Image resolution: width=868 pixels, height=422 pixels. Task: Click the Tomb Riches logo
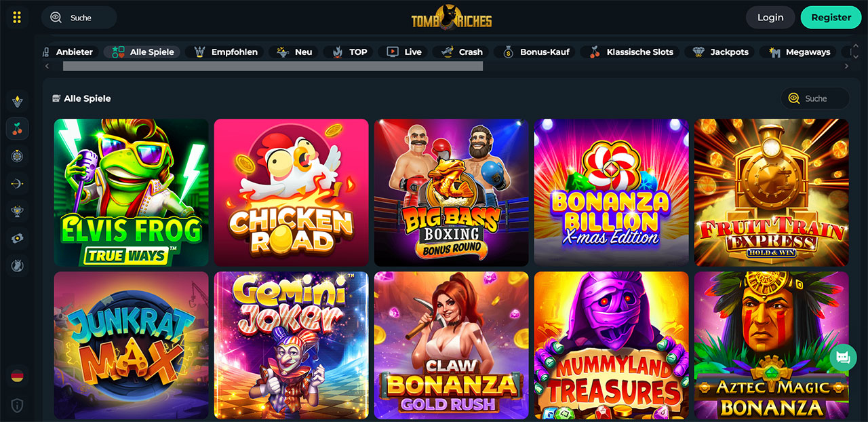(452, 18)
